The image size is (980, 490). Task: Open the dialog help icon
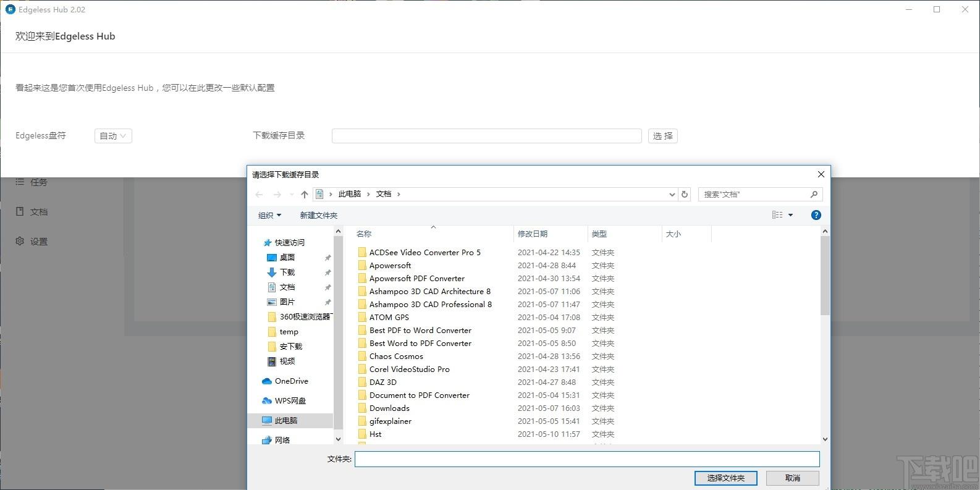[816, 215]
